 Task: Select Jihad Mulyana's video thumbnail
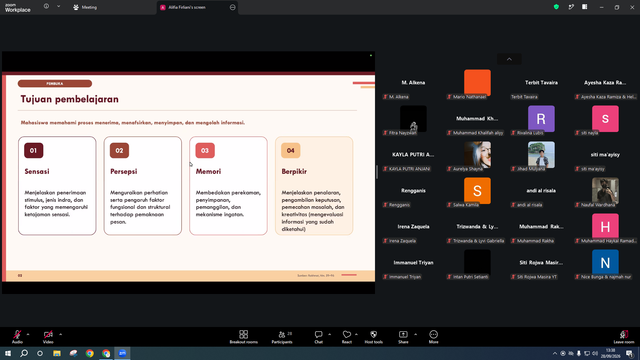pos(541,155)
